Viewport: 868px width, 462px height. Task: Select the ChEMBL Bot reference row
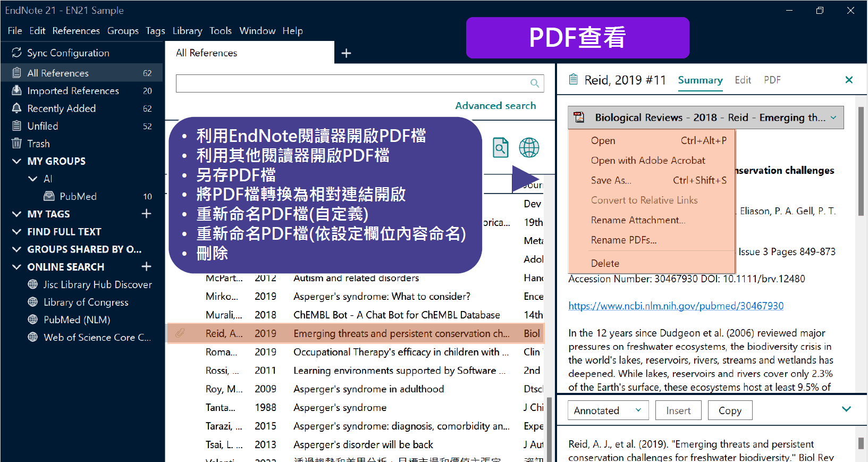355,315
